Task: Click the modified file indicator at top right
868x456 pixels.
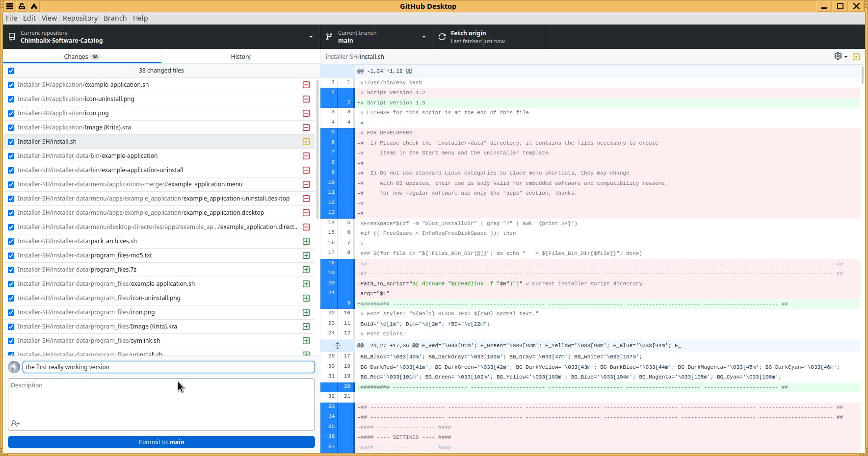Action: 856,57
